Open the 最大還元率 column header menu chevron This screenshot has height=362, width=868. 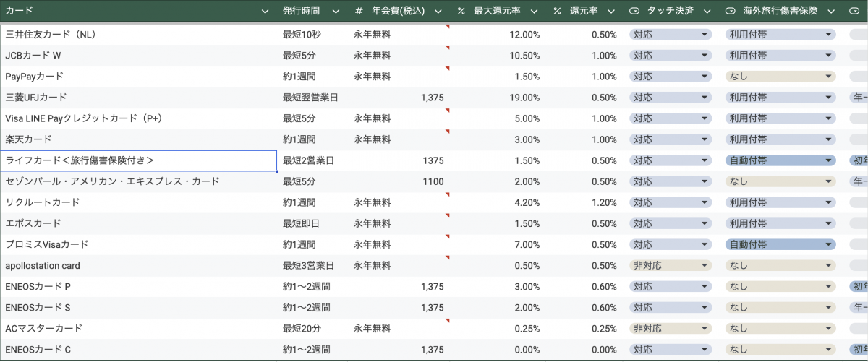tap(533, 12)
